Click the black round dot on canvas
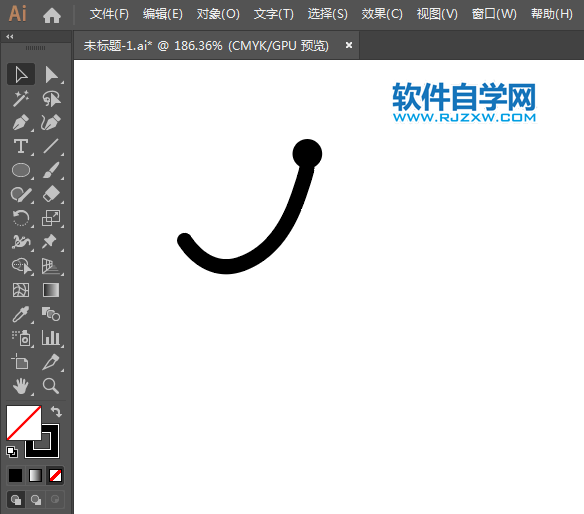The height and width of the screenshot is (514, 584). click(307, 154)
